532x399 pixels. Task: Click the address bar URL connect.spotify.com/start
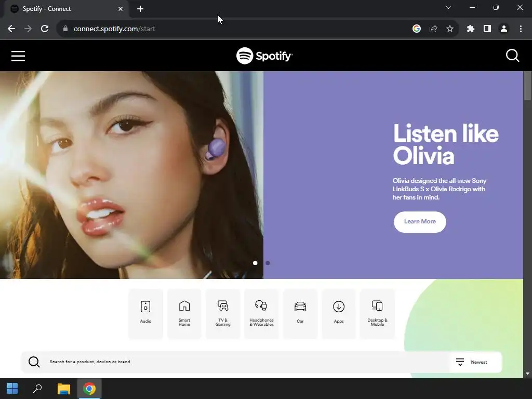tap(114, 29)
